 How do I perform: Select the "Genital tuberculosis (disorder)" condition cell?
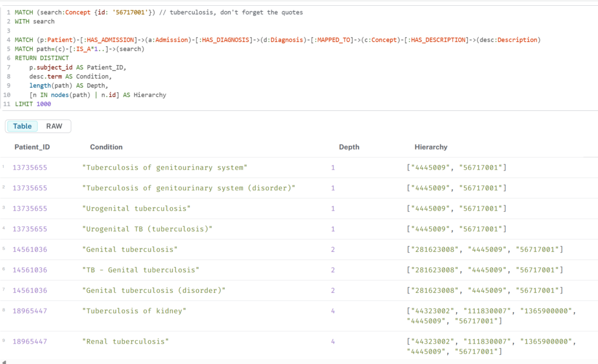[x=154, y=290]
